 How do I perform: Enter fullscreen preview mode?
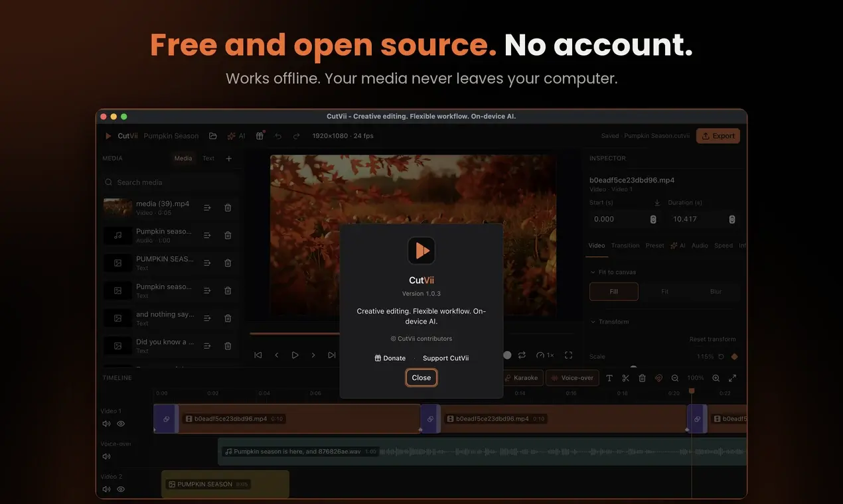click(568, 355)
